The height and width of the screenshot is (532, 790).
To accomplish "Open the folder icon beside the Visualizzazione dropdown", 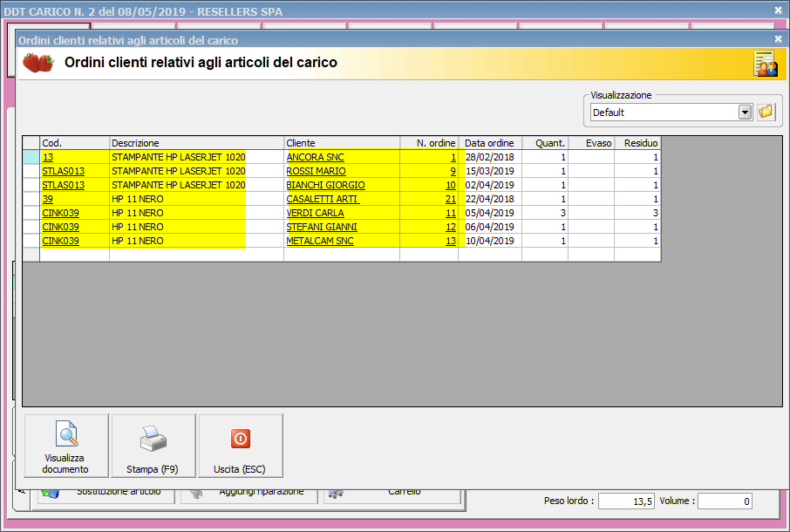I will coord(766,112).
